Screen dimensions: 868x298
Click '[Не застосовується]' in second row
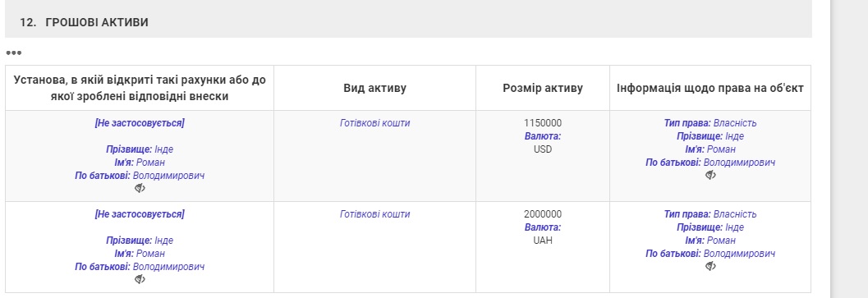[140, 214]
